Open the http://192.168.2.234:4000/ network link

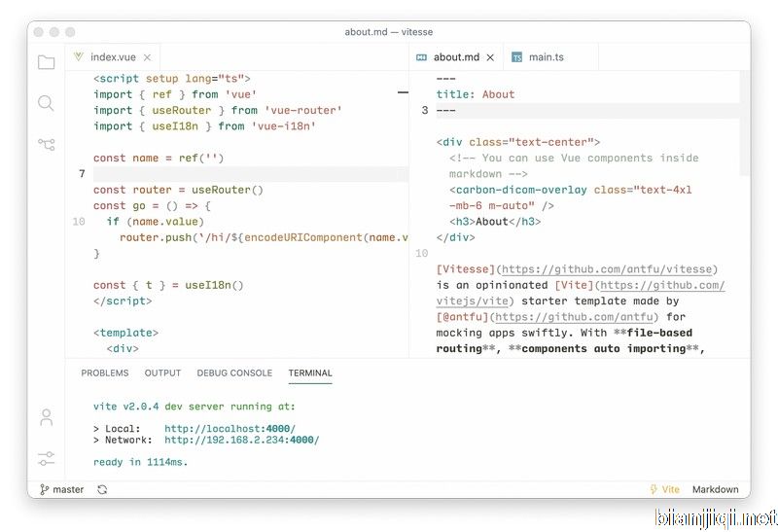pos(241,441)
